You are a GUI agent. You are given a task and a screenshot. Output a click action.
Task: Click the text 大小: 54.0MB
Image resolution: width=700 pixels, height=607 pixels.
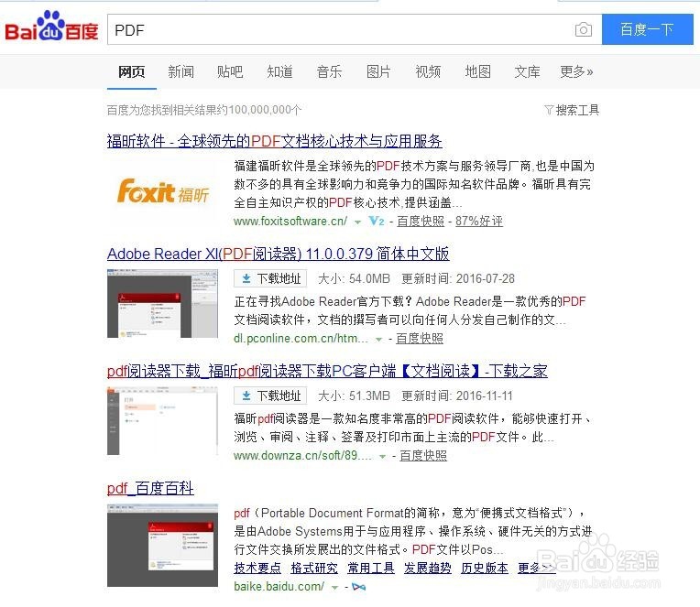pyautogui.click(x=354, y=278)
